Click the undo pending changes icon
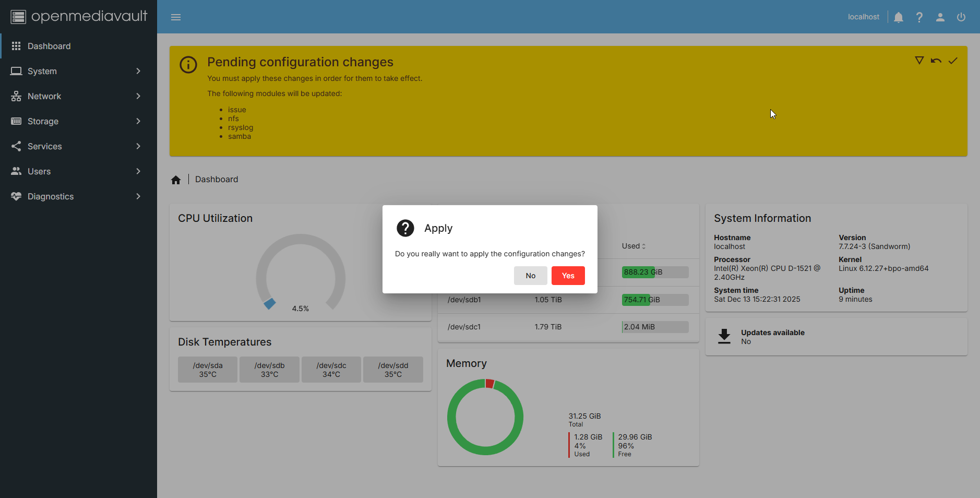 (936, 61)
